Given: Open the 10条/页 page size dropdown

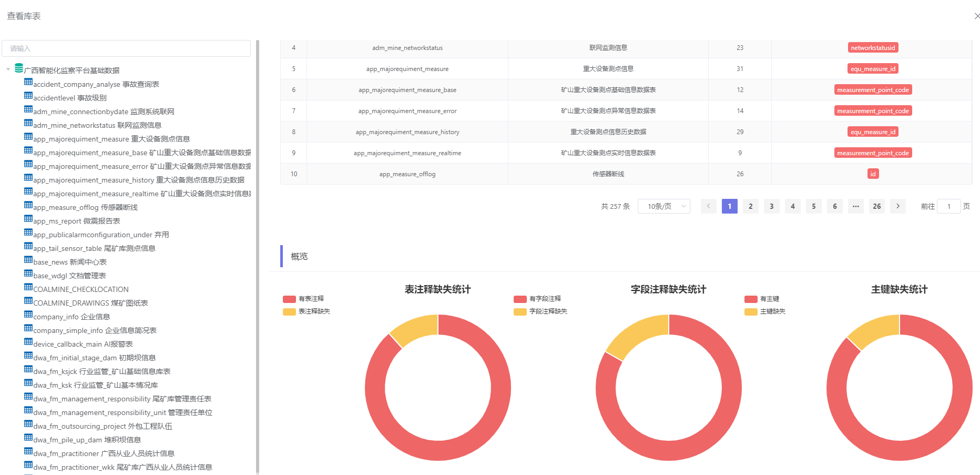Looking at the screenshot, I should (x=663, y=206).
